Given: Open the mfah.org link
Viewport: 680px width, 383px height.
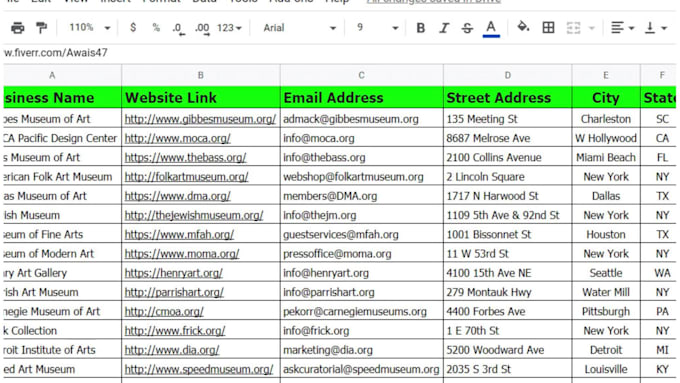Looking at the screenshot, I should click(x=179, y=235).
